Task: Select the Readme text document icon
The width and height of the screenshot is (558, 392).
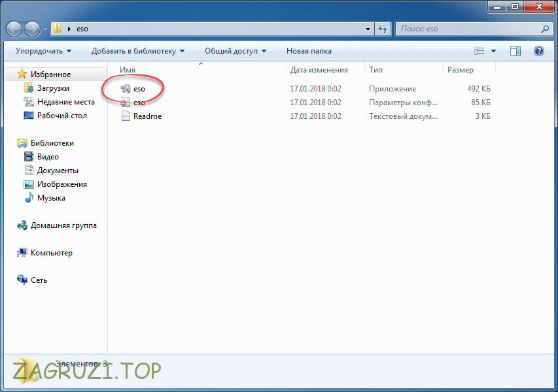Action: [x=126, y=116]
